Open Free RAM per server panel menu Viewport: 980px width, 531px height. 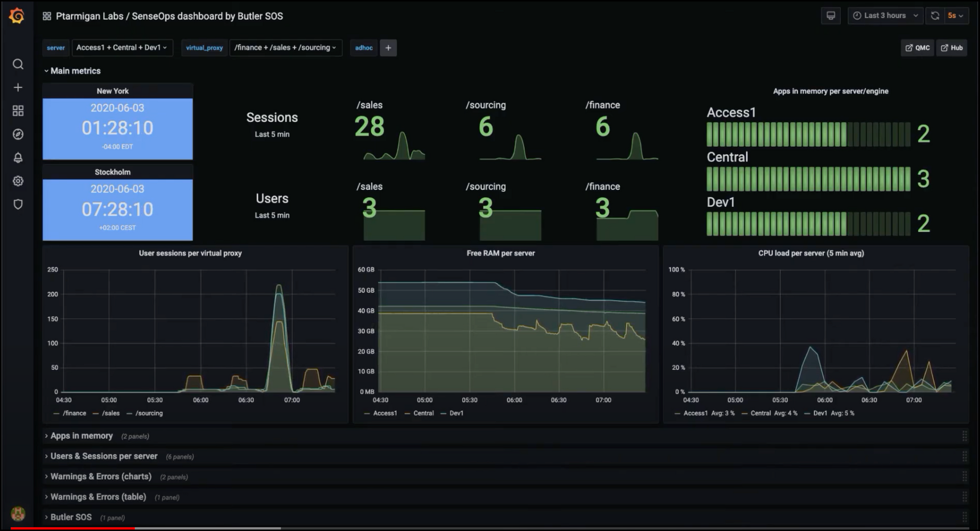coord(501,253)
